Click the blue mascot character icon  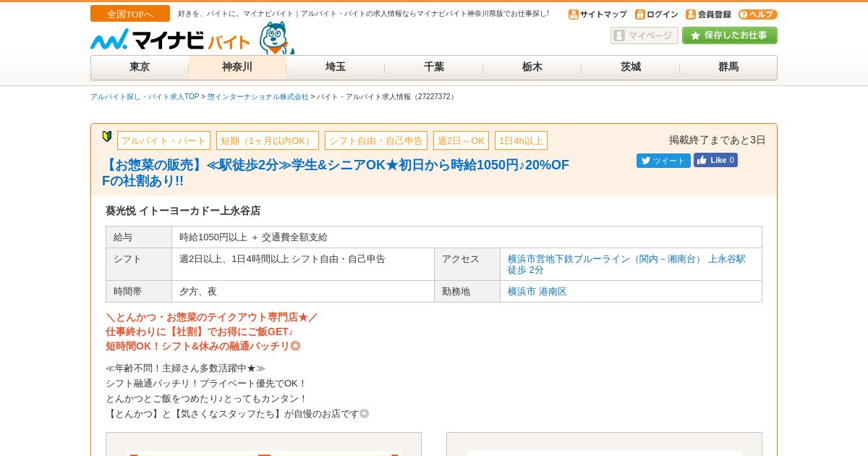pos(276,38)
